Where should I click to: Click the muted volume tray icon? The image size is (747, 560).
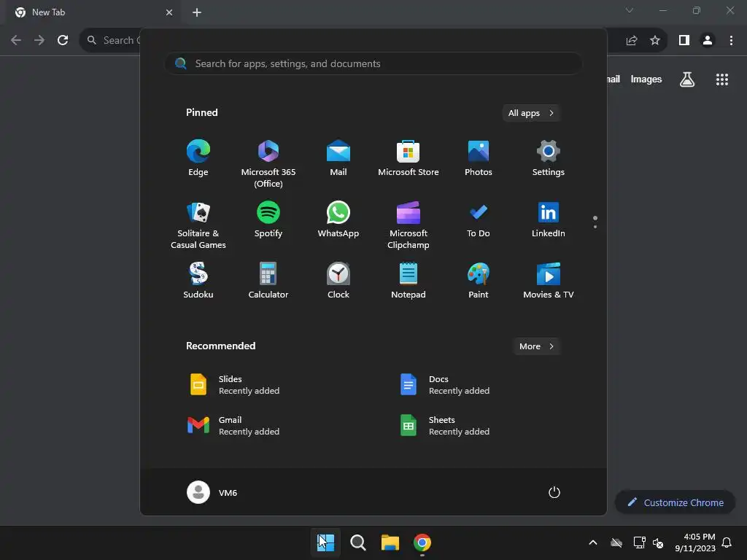click(659, 542)
